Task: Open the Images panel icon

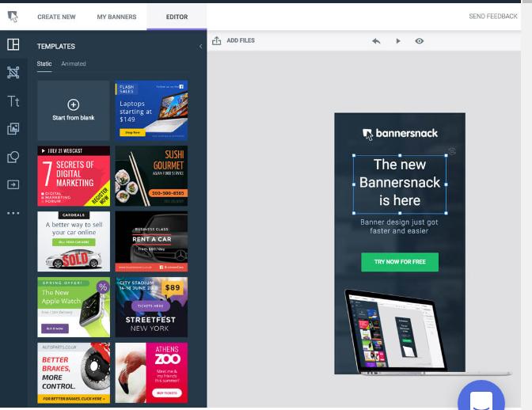Action: pyautogui.click(x=13, y=128)
